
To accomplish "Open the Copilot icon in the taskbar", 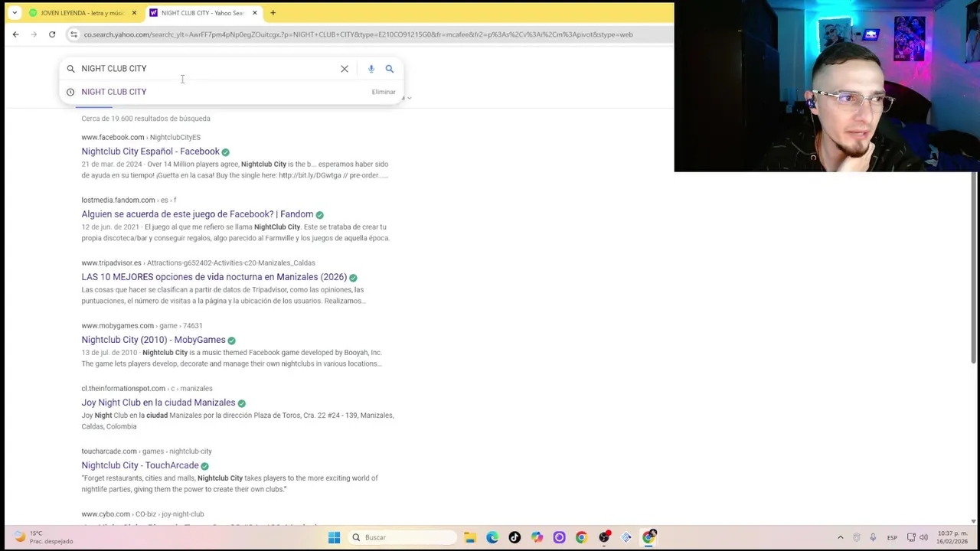I will [x=537, y=537].
